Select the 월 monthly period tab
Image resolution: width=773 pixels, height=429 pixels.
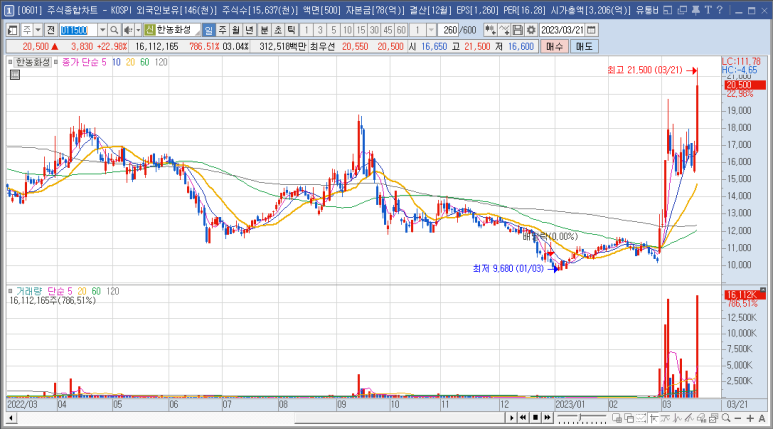pos(236,30)
